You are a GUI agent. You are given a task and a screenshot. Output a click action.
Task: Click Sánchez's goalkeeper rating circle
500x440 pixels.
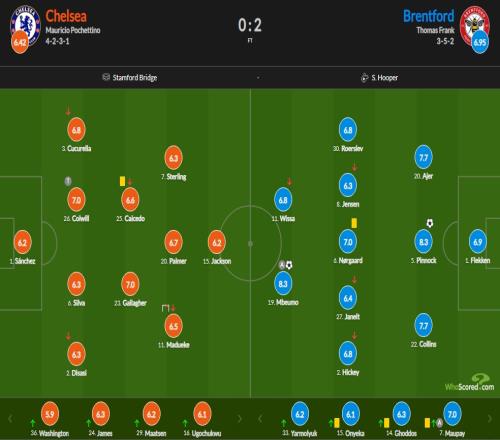[22, 242]
